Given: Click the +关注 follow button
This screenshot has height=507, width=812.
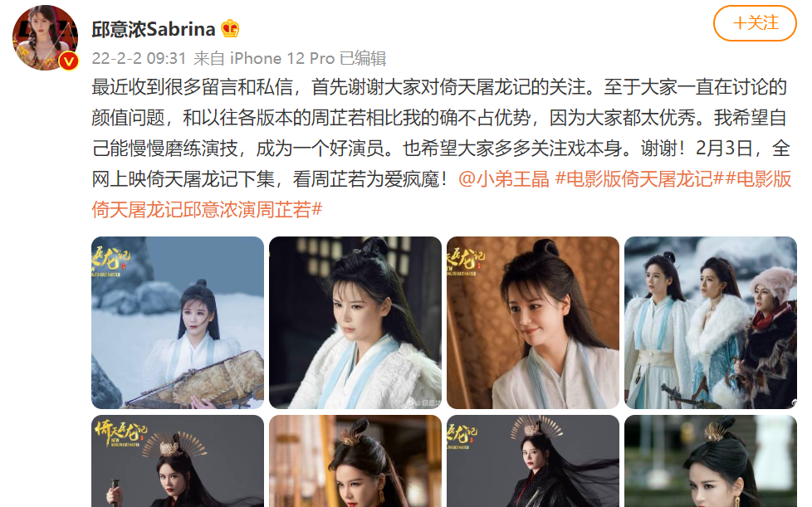Looking at the screenshot, I should 755,23.
